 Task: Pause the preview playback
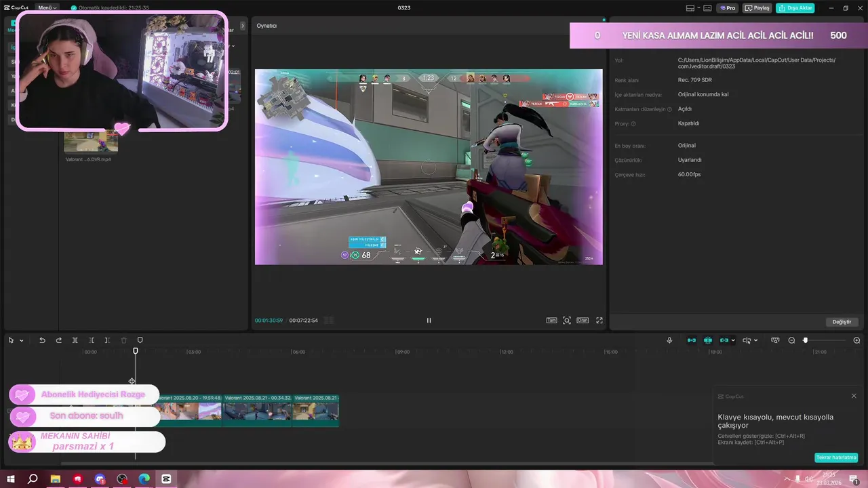tap(429, 321)
